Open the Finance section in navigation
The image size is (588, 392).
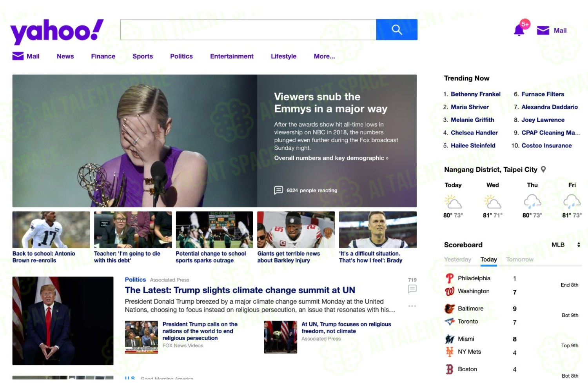point(103,56)
